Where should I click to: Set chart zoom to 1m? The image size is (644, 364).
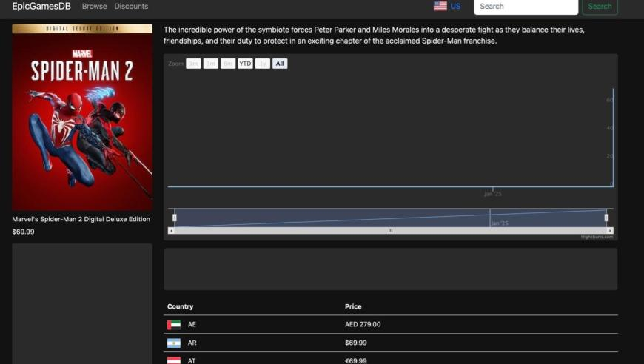(193, 64)
